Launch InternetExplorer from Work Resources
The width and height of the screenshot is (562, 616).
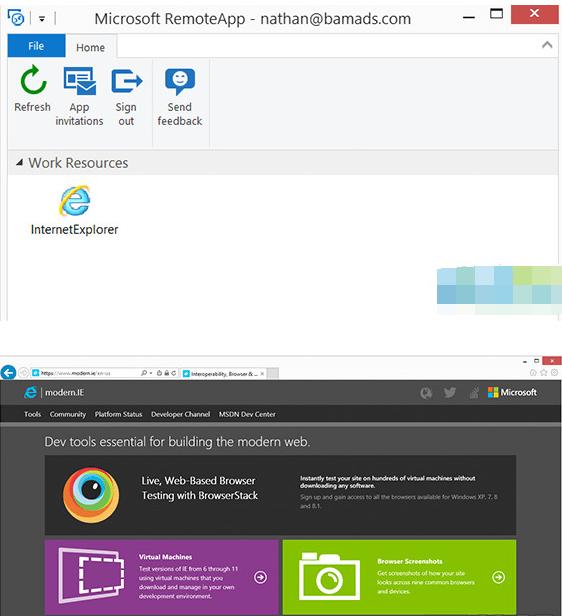pos(75,210)
